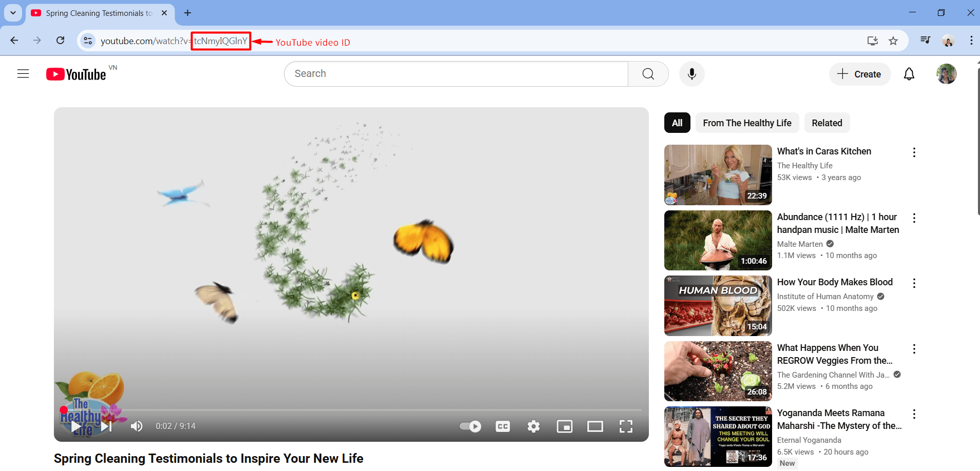Image resolution: width=980 pixels, height=471 pixels.
Task: Select From The Healthy Life chip
Action: click(x=747, y=123)
